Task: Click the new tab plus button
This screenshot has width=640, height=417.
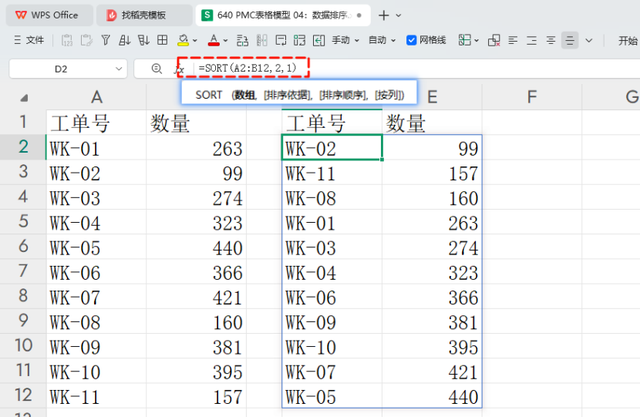Action: (x=383, y=16)
